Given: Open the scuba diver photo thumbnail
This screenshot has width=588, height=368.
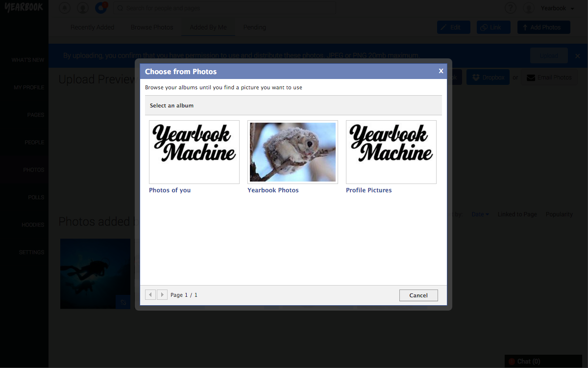Looking at the screenshot, I should click(96, 274).
